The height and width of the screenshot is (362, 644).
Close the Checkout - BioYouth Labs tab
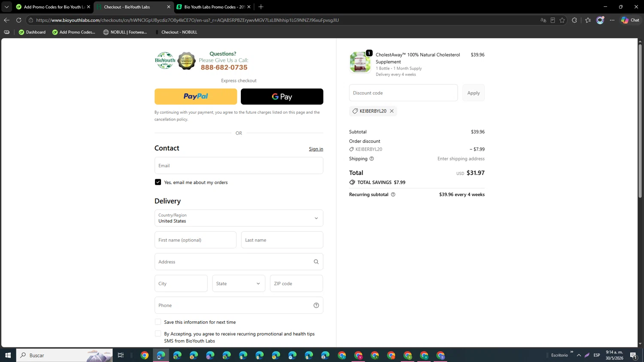pos(168,7)
